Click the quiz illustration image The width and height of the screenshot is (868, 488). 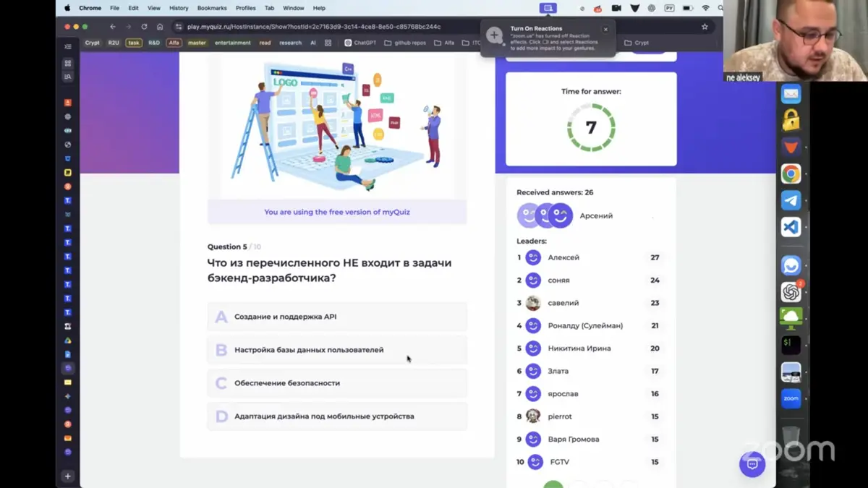337,127
